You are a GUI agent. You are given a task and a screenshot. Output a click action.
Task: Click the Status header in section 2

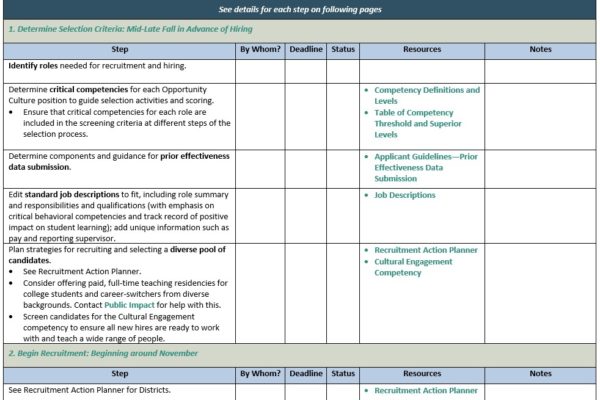click(x=343, y=374)
